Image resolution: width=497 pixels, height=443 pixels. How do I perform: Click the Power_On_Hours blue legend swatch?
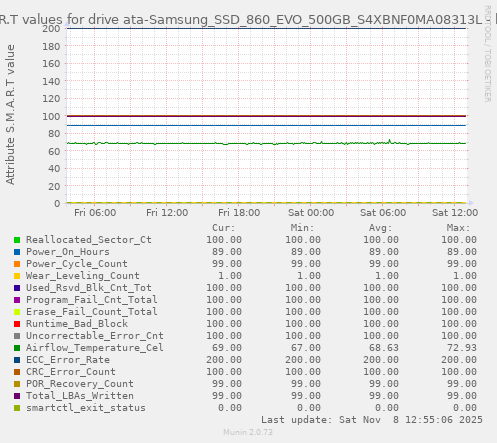17,252
